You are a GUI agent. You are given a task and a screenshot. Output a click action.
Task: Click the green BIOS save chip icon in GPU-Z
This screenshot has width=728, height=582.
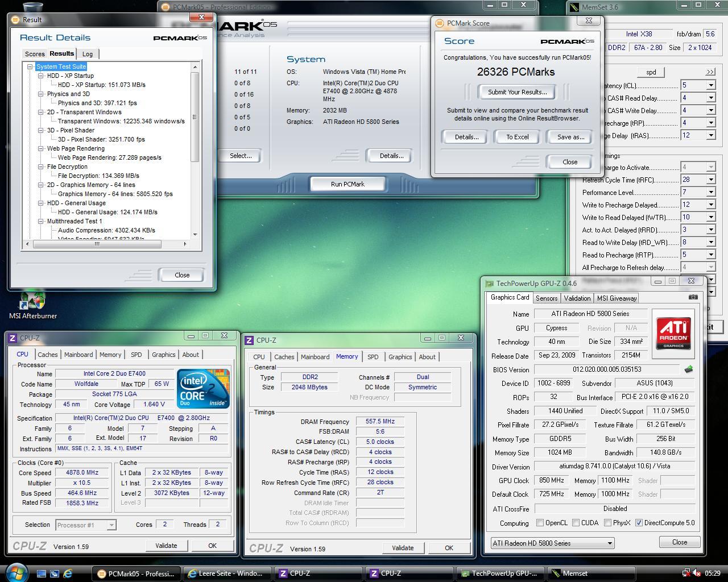click(688, 369)
